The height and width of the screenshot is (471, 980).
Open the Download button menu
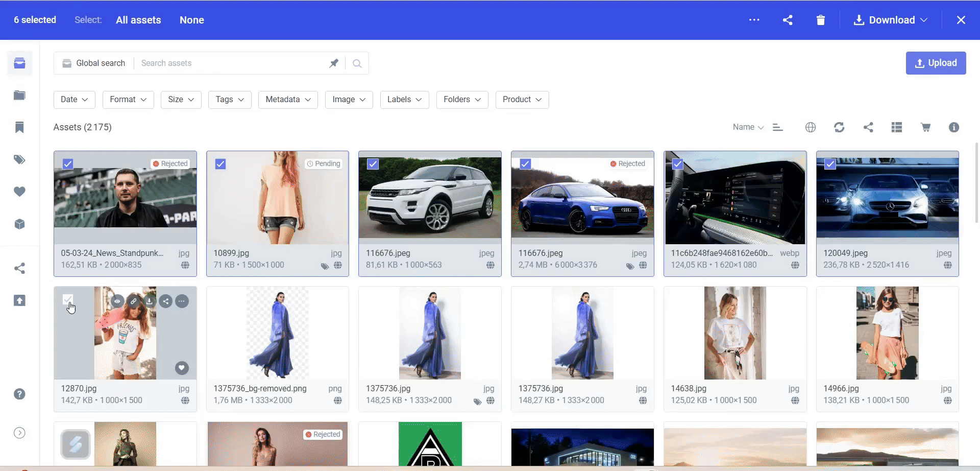click(x=891, y=20)
